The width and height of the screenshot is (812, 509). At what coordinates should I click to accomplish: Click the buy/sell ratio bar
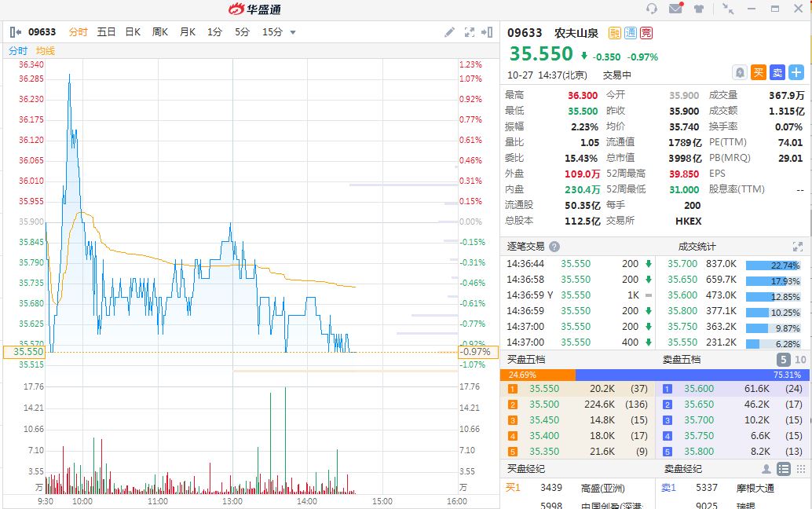pos(655,375)
